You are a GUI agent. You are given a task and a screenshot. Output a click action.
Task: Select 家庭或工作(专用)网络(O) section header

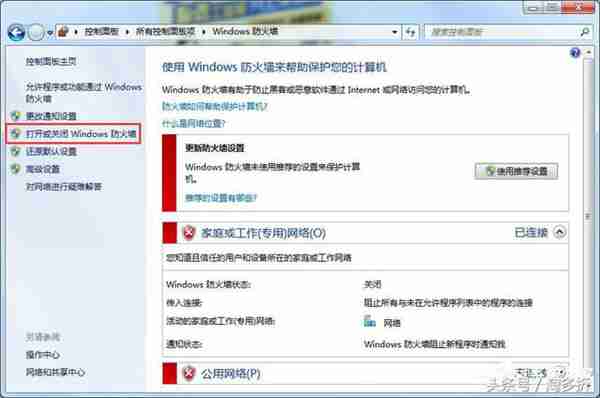click(263, 233)
